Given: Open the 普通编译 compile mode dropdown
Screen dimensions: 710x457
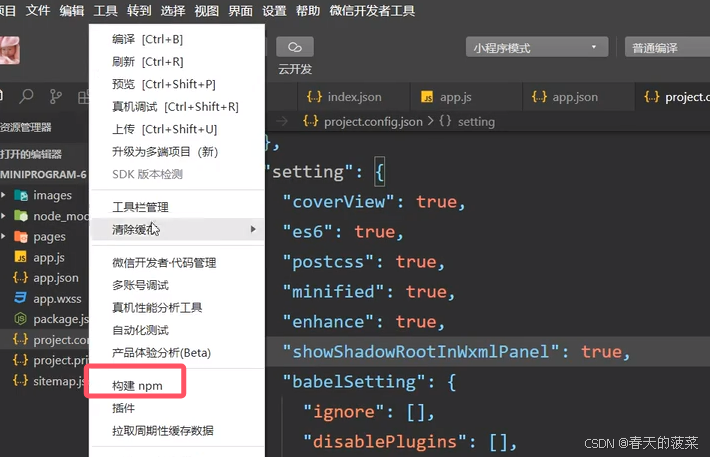Looking at the screenshot, I should tap(667, 47).
